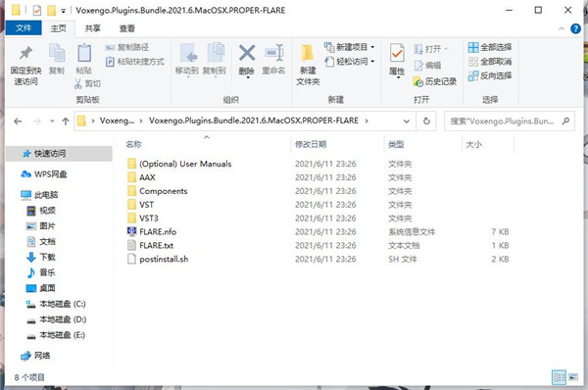
Task: Click WPS网盘 in the sidebar
Action: tap(45, 174)
